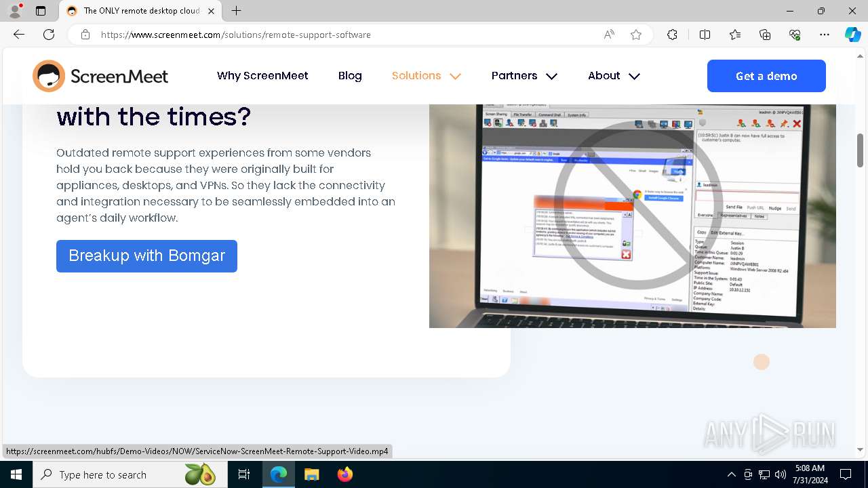Close the ScreenMeet browser tab

[211, 11]
